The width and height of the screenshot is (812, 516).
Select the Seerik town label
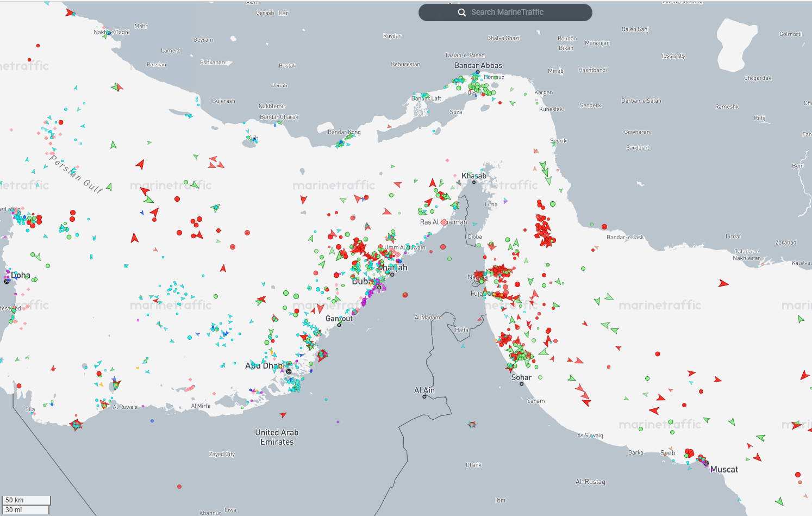[x=559, y=141]
